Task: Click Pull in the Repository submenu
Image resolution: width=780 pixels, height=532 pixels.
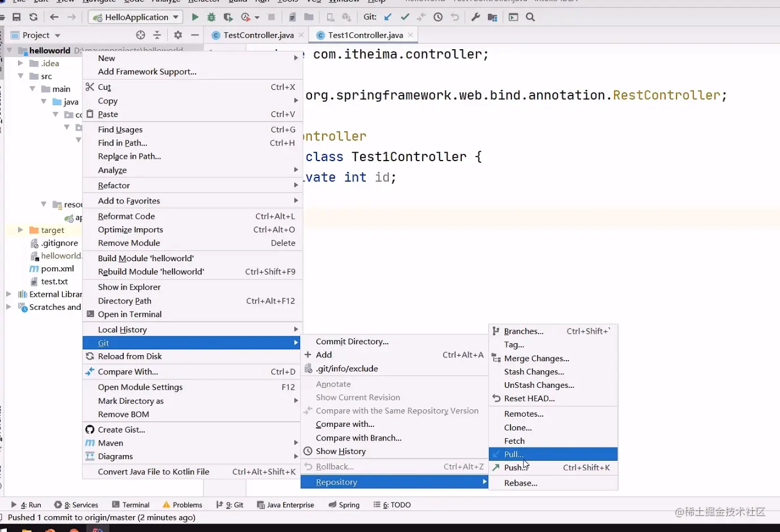Action: click(553, 454)
